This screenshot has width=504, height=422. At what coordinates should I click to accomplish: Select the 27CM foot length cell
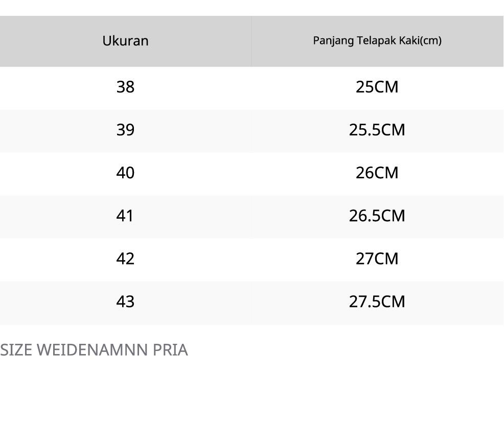(377, 259)
